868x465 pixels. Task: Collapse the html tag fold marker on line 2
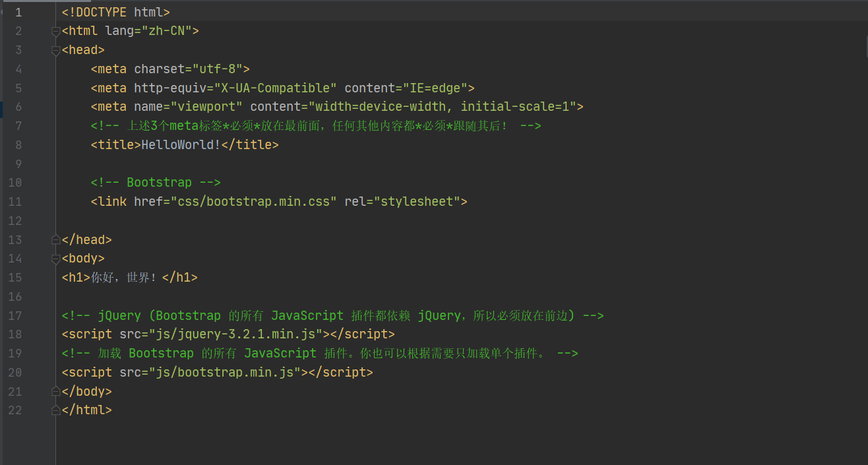pyautogui.click(x=56, y=31)
